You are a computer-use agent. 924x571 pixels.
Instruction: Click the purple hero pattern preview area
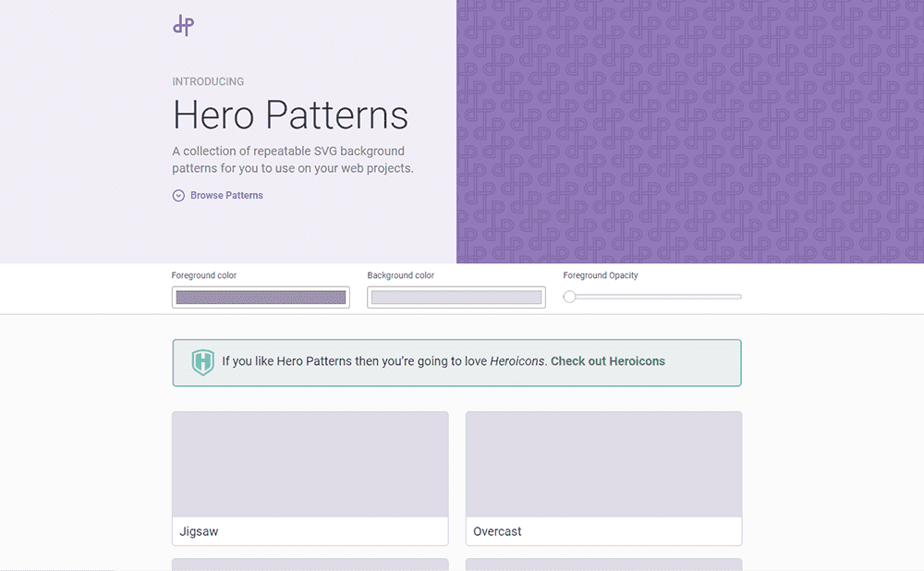[x=690, y=129]
